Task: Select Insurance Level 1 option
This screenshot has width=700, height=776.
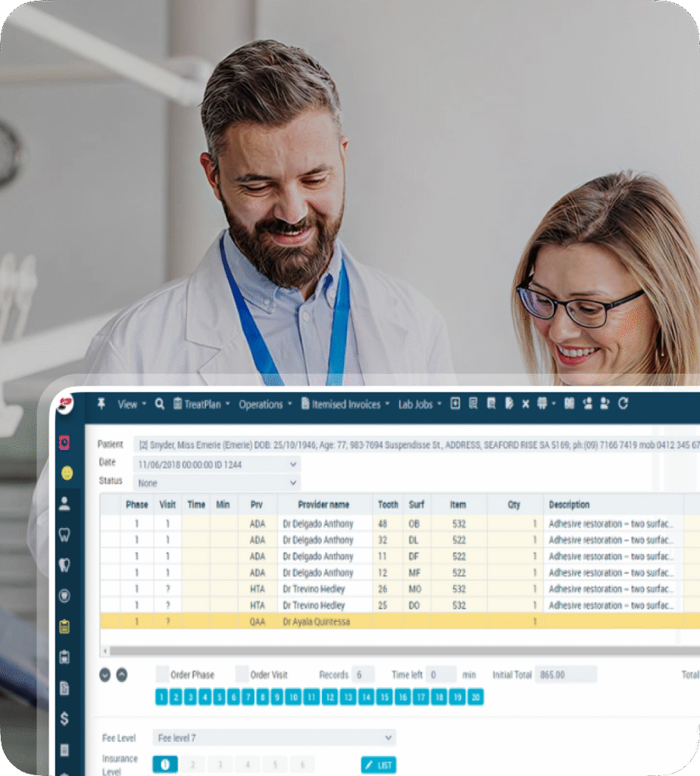Action: point(165,765)
